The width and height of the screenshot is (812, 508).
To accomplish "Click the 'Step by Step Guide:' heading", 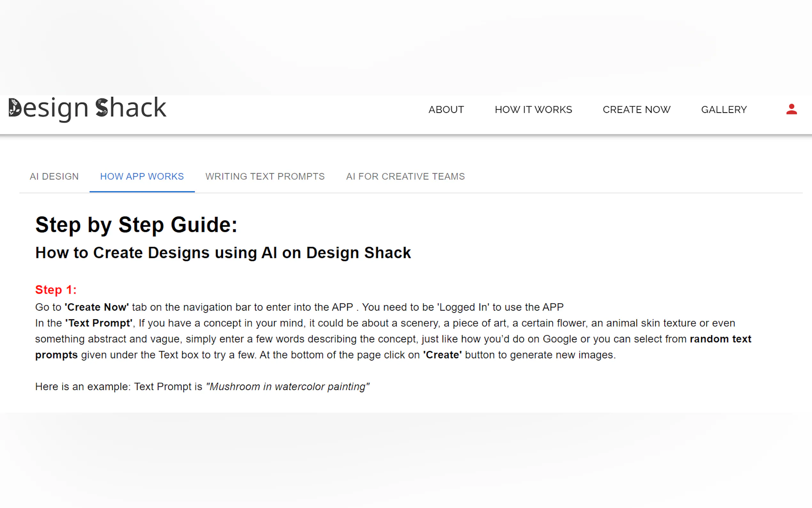I will pyautogui.click(x=136, y=225).
